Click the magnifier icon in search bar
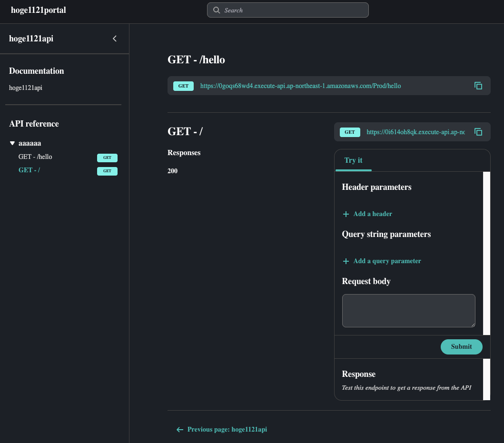The height and width of the screenshot is (443, 504). pos(217,10)
